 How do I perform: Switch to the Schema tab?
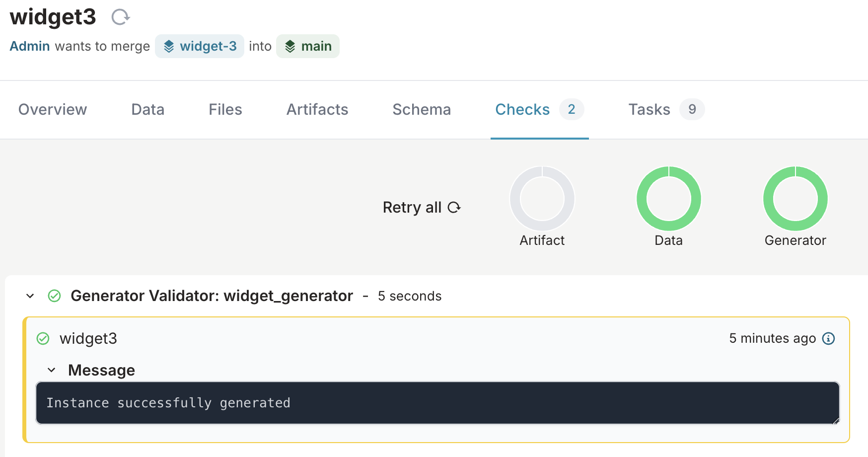pos(422,109)
